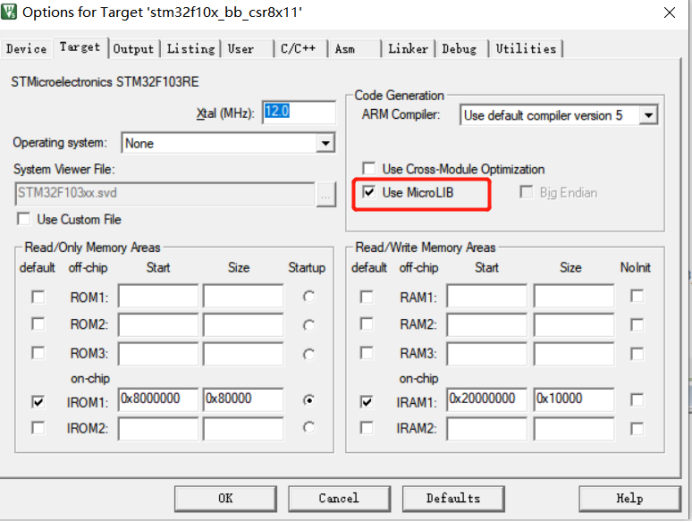Viewport: 692px width, 522px height.
Task: Click the System Viewer File browse button
Action: 326,195
